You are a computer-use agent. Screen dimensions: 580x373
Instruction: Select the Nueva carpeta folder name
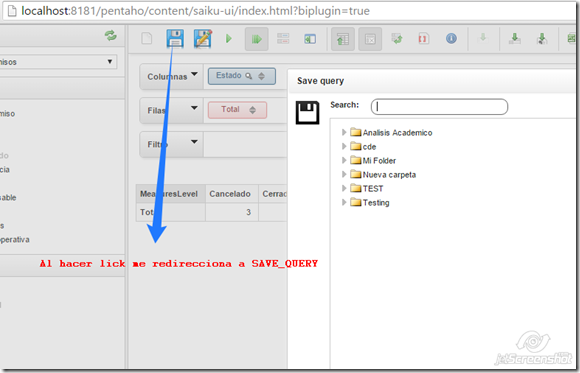pyautogui.click(x=389, y=175)
